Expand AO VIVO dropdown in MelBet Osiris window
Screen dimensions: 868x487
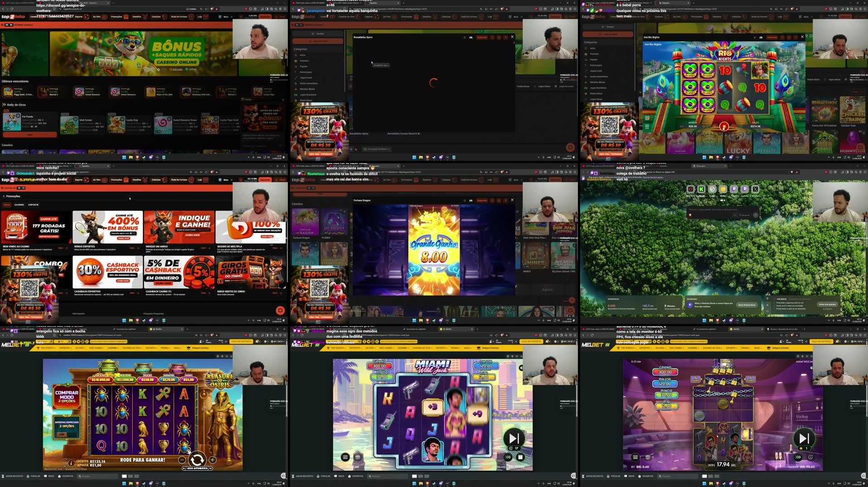click(80, 348)
